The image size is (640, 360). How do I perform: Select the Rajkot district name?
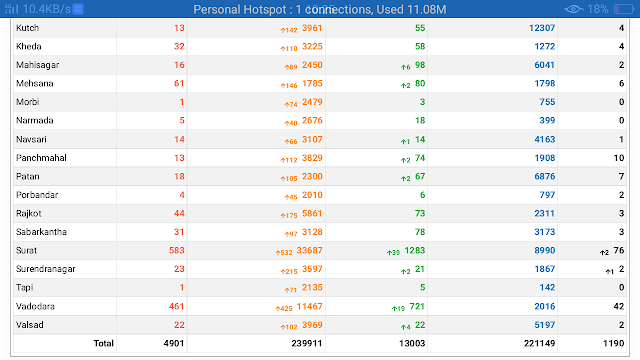tap(29, 213)
